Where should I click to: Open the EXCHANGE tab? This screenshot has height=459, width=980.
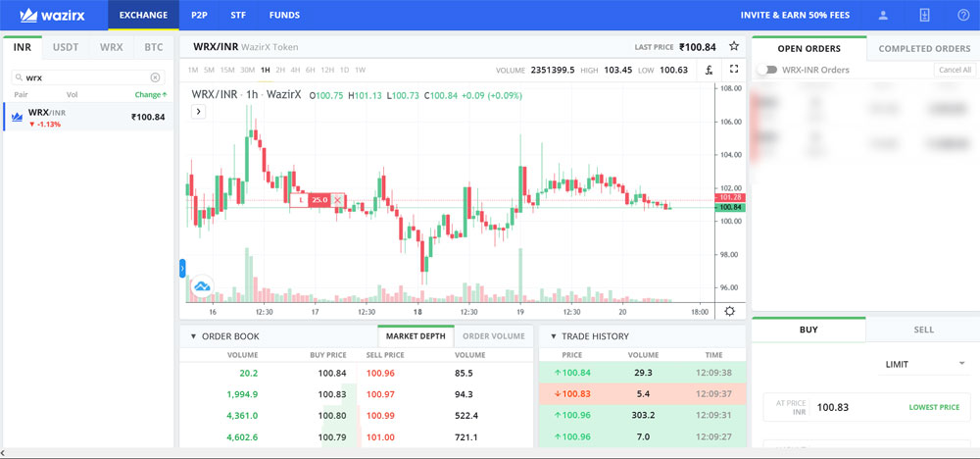pos(144,15)
